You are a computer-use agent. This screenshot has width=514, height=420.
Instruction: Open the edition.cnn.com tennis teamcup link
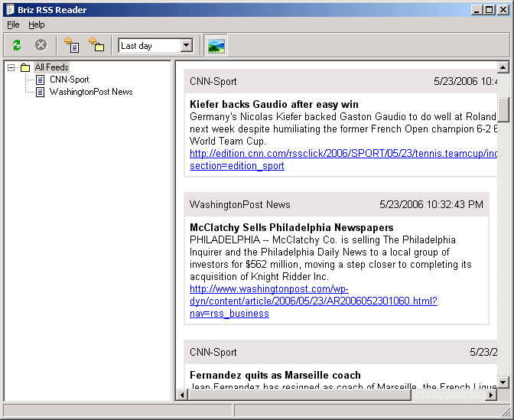tap(343, 159)
